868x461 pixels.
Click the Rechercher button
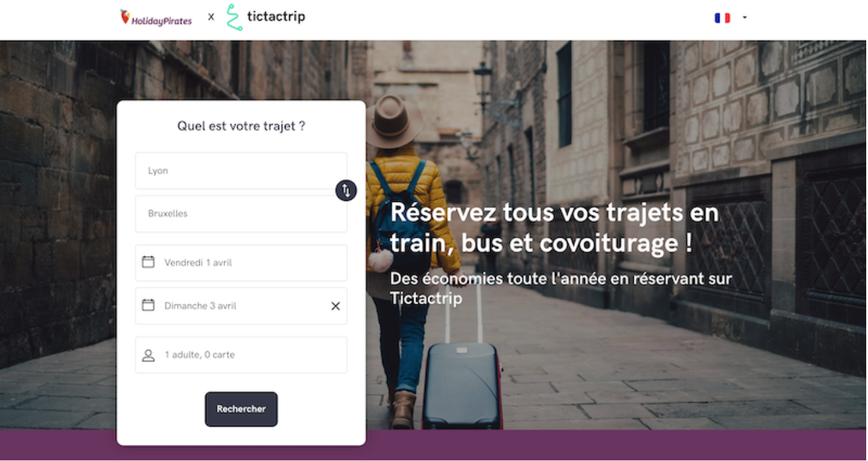pos(241,409)
